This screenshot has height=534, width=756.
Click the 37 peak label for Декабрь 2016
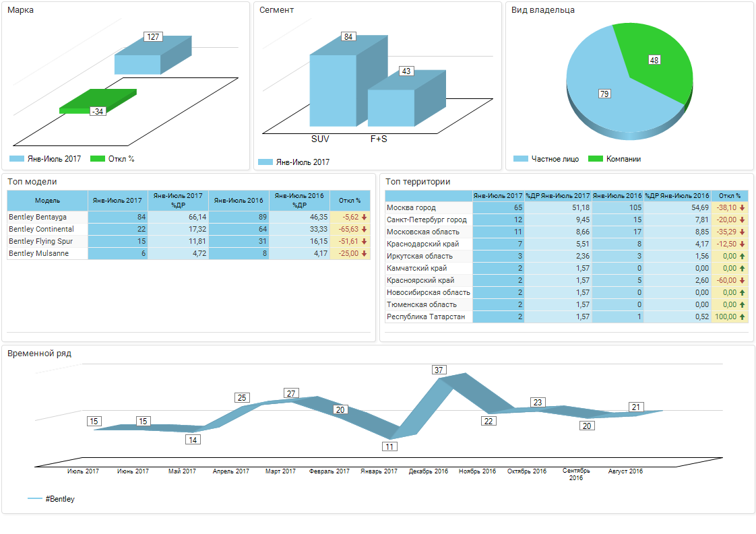point(439,370)
